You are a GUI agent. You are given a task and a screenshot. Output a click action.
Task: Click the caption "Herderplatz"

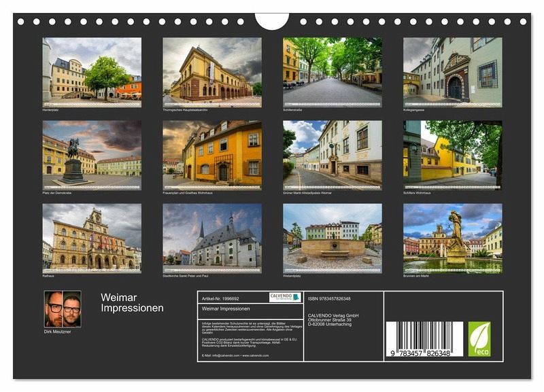[x=50, y=110]
